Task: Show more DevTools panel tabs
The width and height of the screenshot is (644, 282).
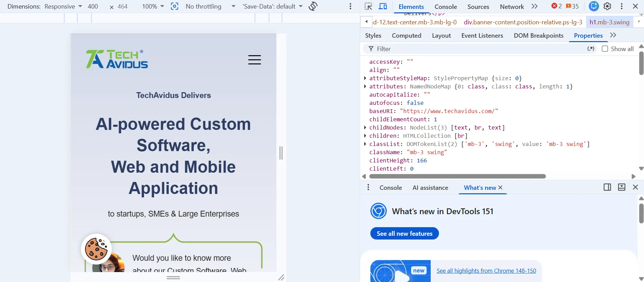Action: (x=534, y=6)
